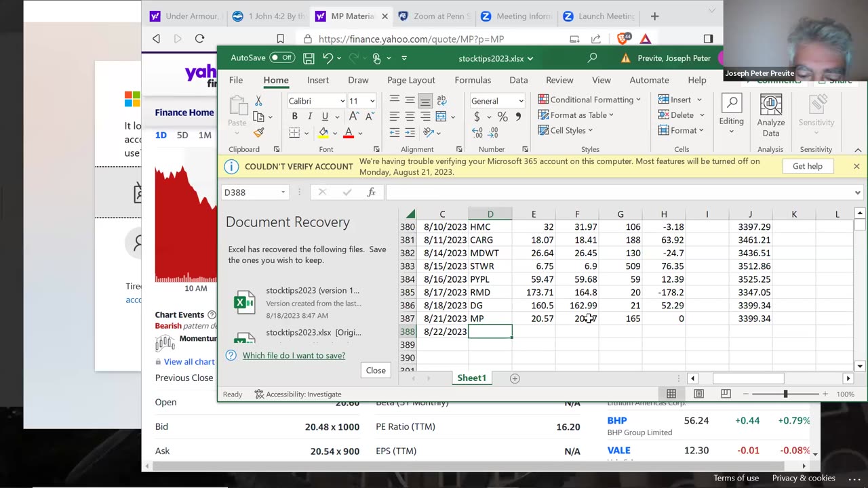Toggle the AutoSave switch
868x488 pixels.
click(x=282, y=58)
